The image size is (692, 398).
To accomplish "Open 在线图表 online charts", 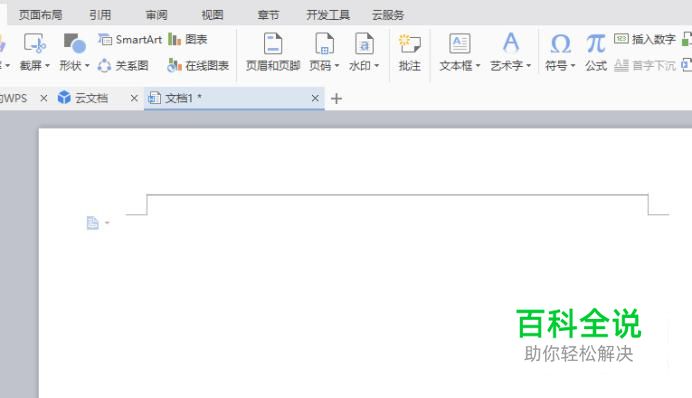I will coord(198,66).
